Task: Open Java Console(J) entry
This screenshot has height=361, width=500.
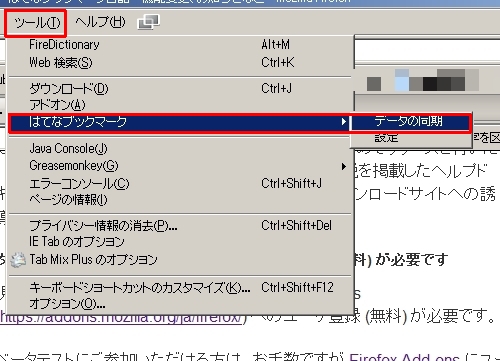Action: pyautogui.click(x=180, y=149)
